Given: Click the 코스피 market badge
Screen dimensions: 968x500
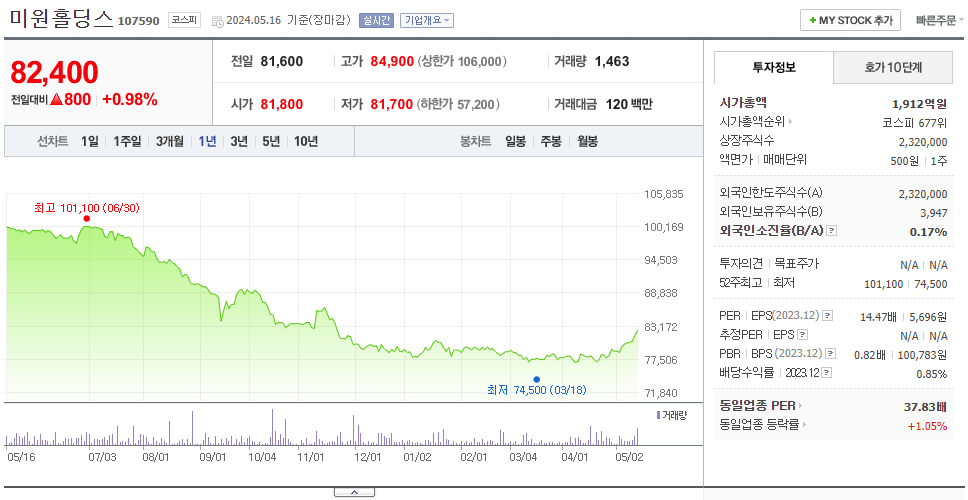Looking at the screenshot, I should [x=185, y=20].
